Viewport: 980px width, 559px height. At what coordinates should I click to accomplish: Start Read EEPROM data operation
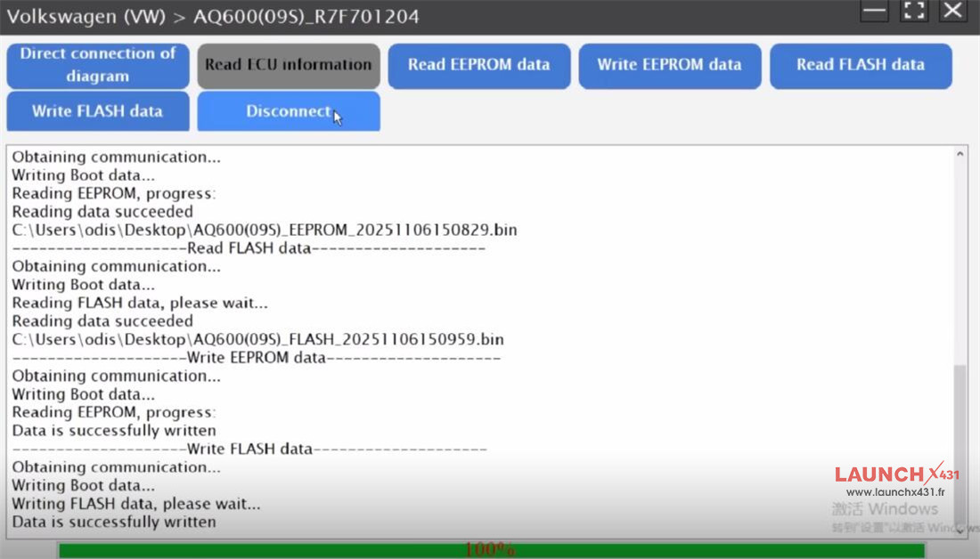(x=478, y=65)
